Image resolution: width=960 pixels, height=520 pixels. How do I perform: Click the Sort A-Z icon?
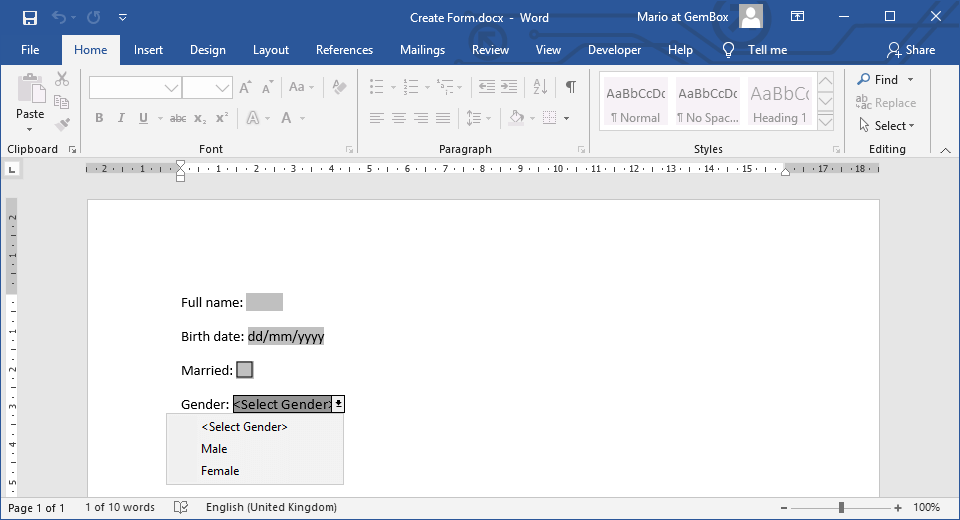point(541,87)
